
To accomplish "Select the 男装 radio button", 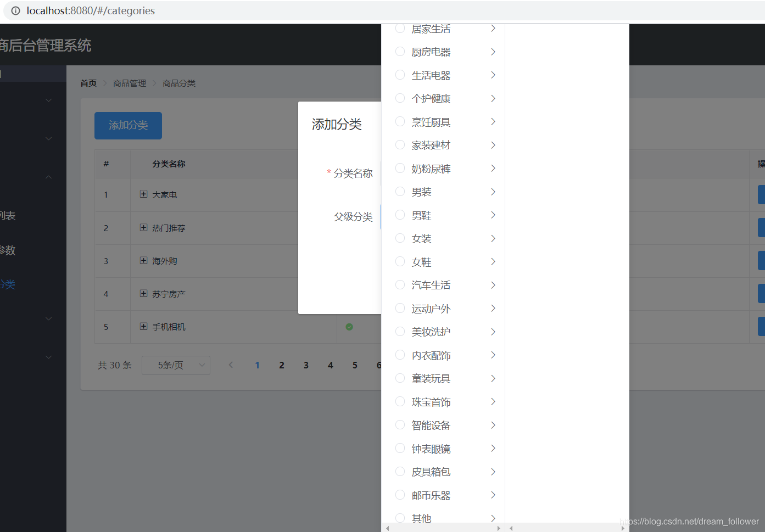I will tap(400, 192).
